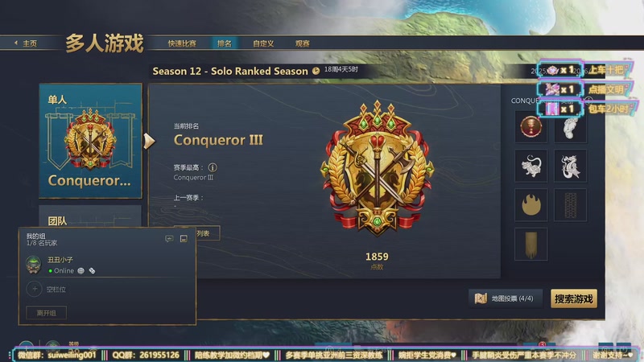Select the dragon statue reward tile
This screenshot has width=644, height=362.
pyautogui.click(x=570, y=166)
